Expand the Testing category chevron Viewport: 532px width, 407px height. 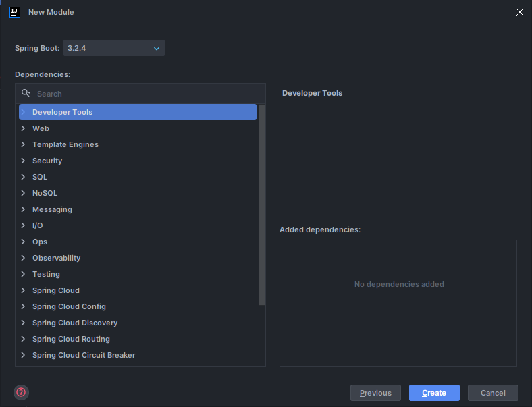(x=23, y=274)
